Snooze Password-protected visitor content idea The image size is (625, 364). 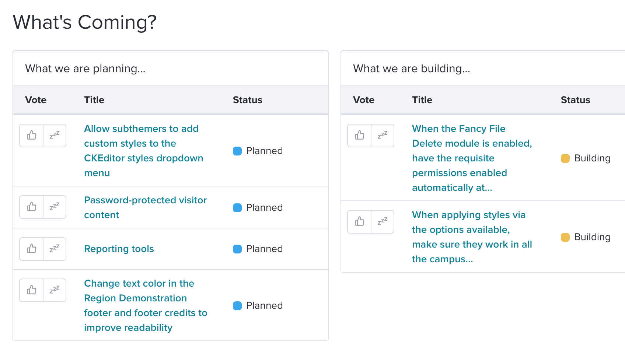coord(55,207)
